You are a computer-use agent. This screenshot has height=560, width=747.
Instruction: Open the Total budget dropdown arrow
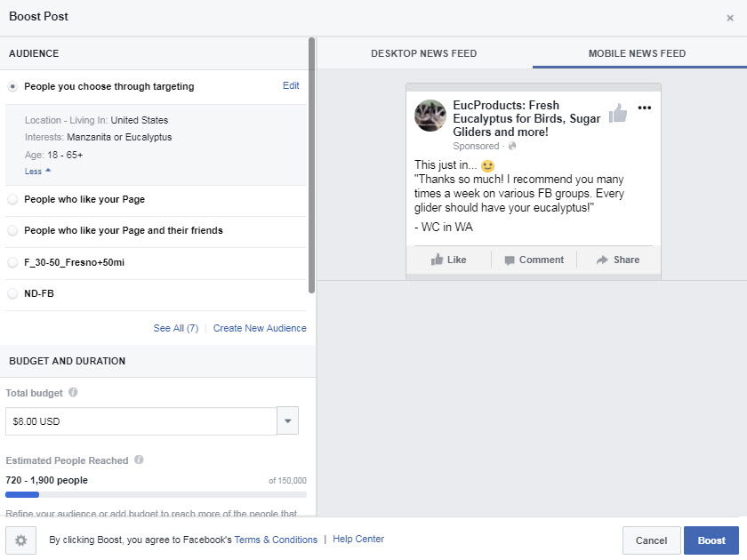point(287,421)
